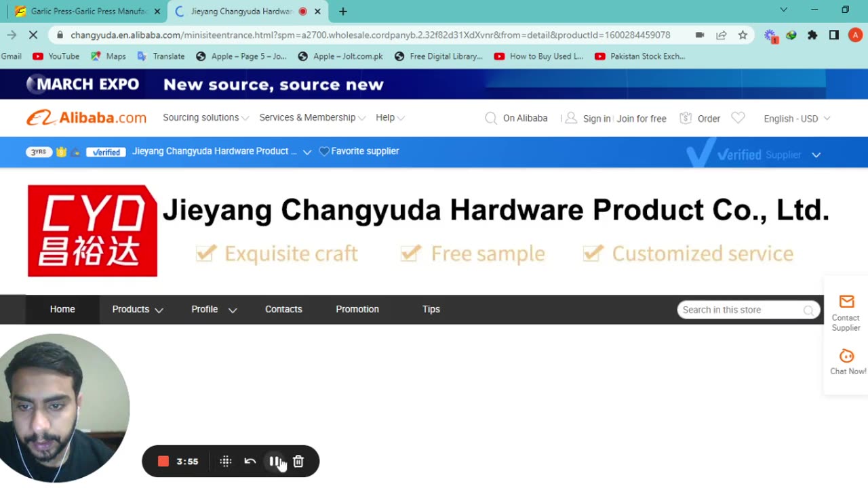The height and width of the screenshot is (488, 868).
Task: Stop the screen recording with red button
Action: [x=163, y=462]
